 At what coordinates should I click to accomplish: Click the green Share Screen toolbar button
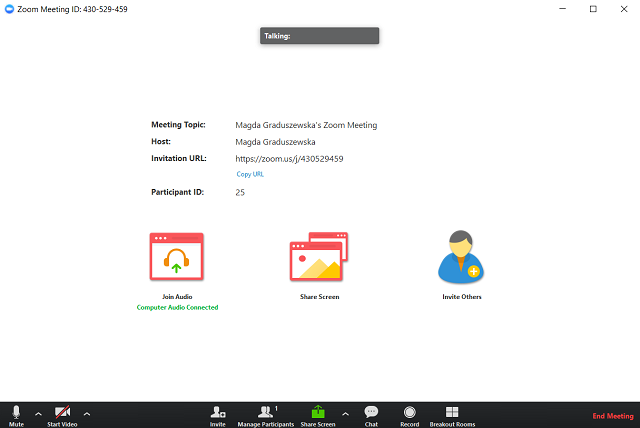(318, 412)
